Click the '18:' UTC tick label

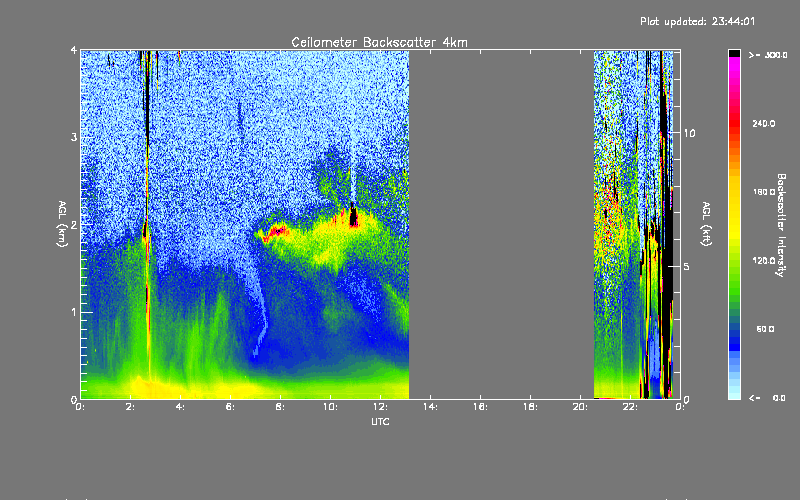530,407
